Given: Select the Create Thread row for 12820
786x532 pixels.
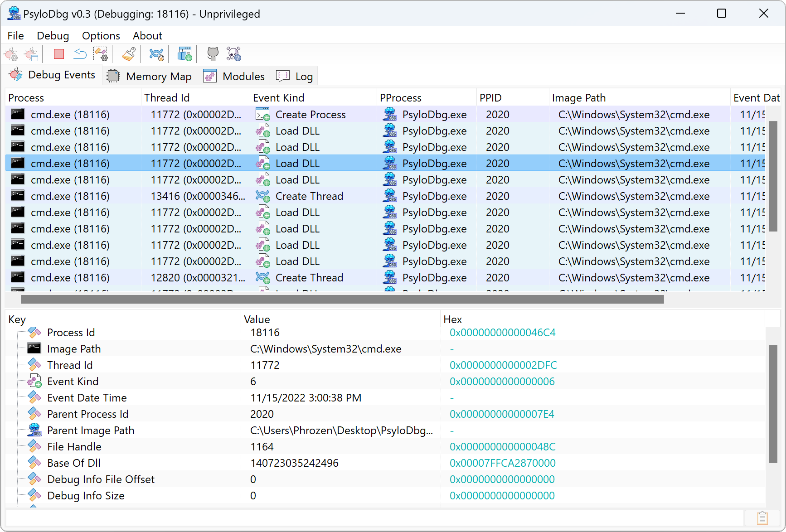Looking at the screenshot, I should point(385,278).
